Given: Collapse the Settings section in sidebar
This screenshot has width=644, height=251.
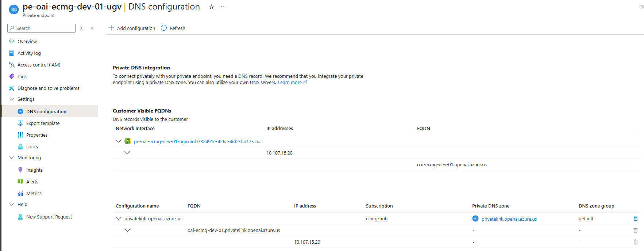Looking at the screenshot, I should tap(12, 99).
